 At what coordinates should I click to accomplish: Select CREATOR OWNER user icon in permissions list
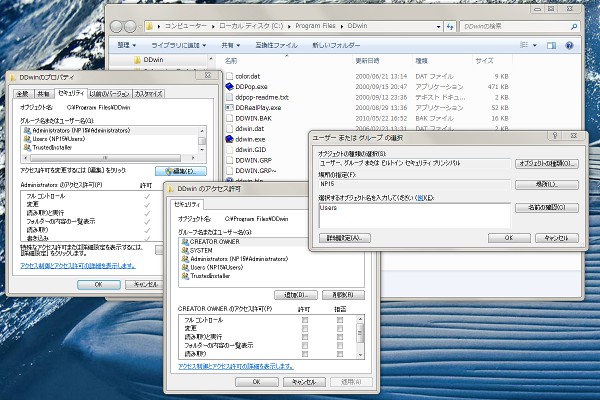pos(185,242)
